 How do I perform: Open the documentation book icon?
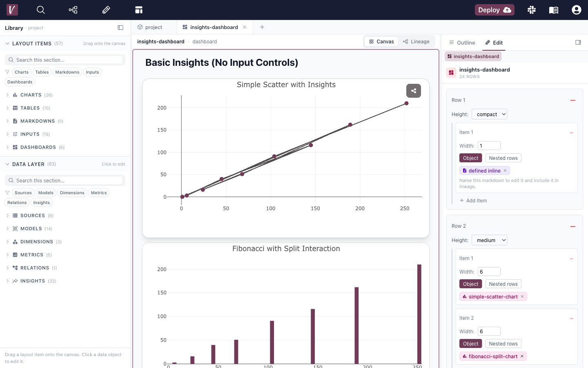coord(554,10)
